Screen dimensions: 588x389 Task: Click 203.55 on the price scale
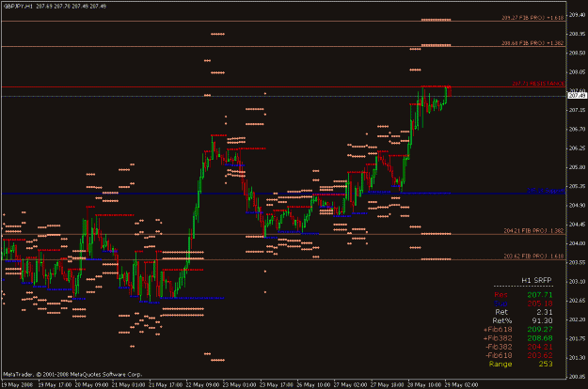click(577, 262)
